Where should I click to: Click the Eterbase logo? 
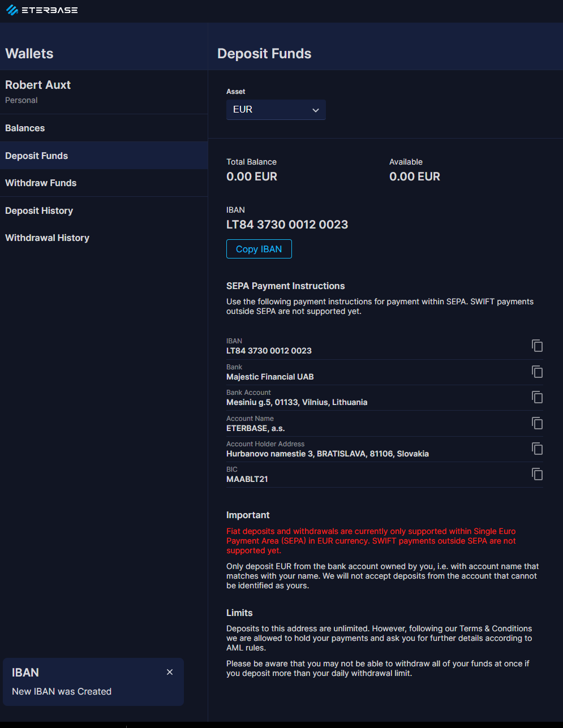click(42, 10)
